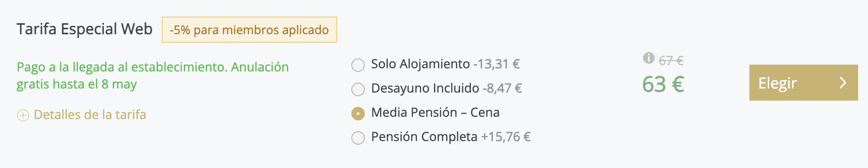This screenshot has width=868, height=168.
Task: Click the Media Pensión – Cena label text
Action: (x=435, y=112)
